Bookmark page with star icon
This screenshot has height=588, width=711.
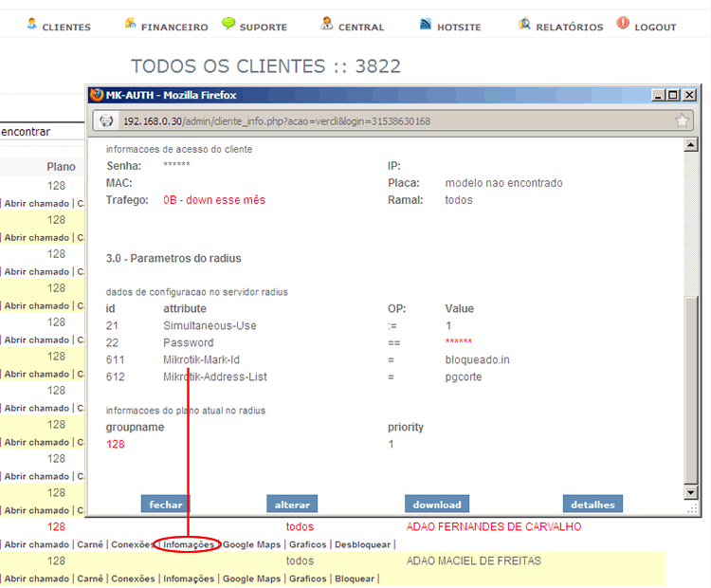click(682, 120)
